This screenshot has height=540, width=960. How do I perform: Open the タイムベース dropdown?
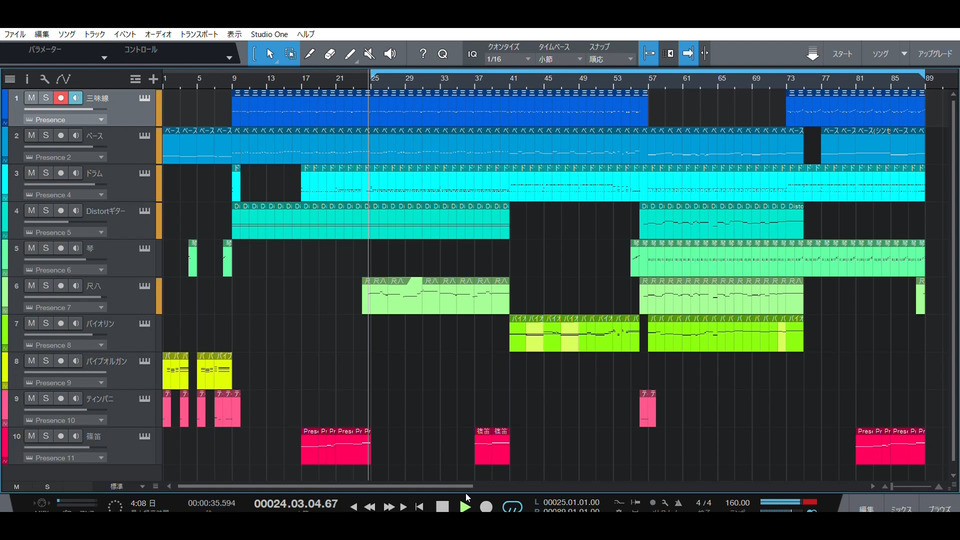coord(559,59)
